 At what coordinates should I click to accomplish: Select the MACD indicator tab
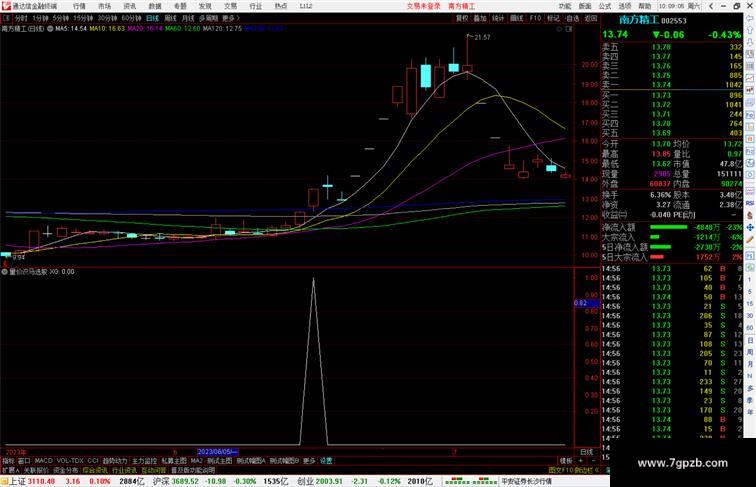point(43,461)
